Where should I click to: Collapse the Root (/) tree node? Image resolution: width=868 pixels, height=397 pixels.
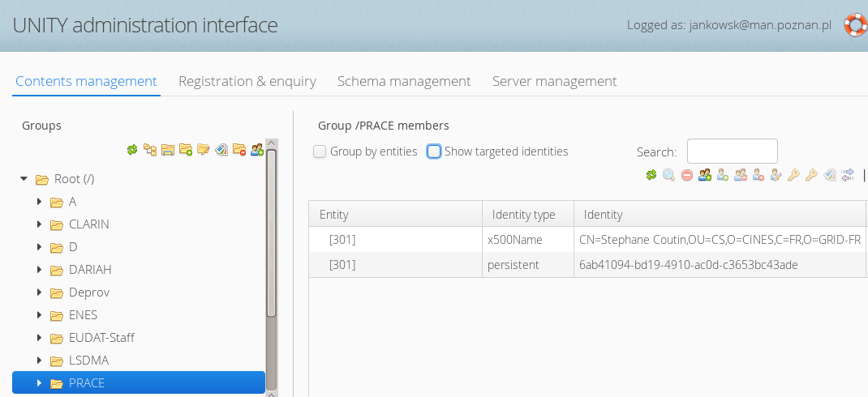click(24, 179)
